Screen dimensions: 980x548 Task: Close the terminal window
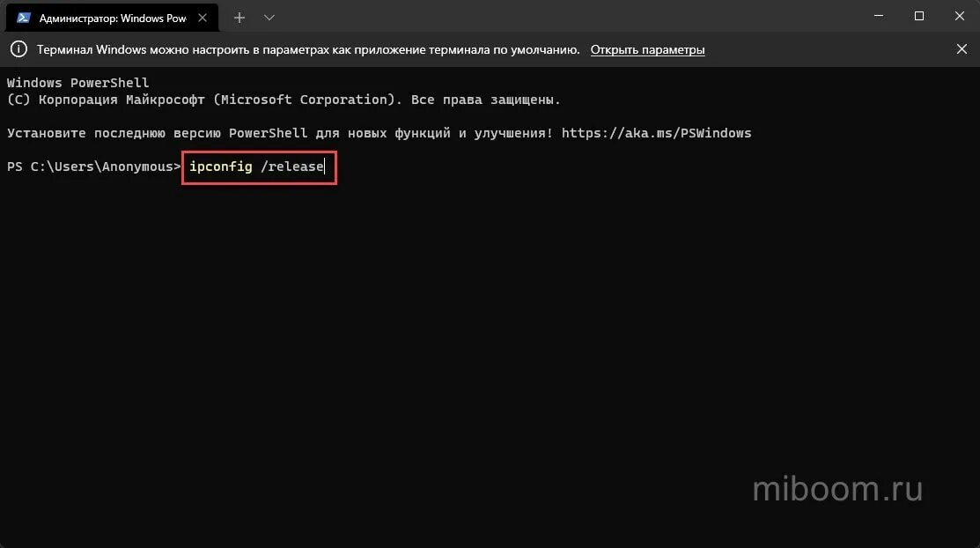point(960,16)
